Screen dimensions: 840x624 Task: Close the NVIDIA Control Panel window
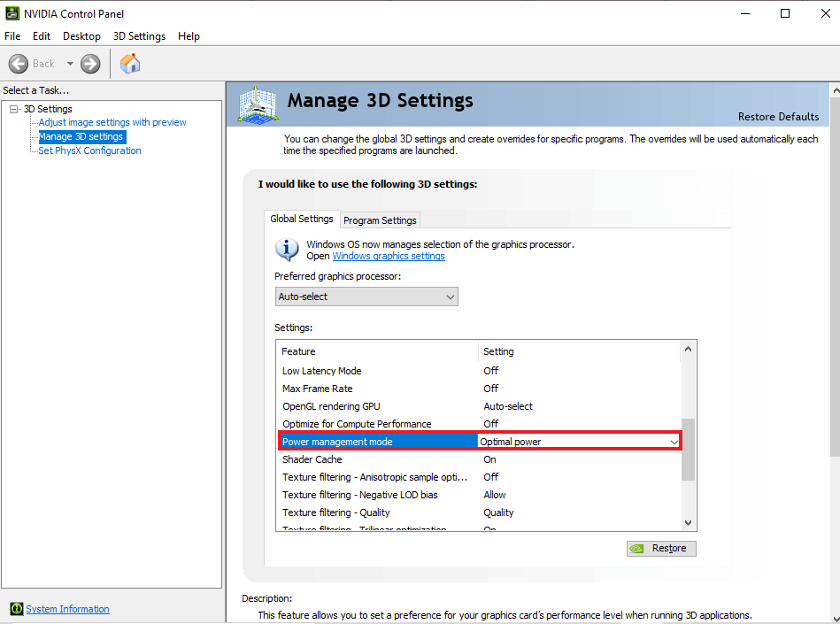pyautogui.click(x=826, y=13)
